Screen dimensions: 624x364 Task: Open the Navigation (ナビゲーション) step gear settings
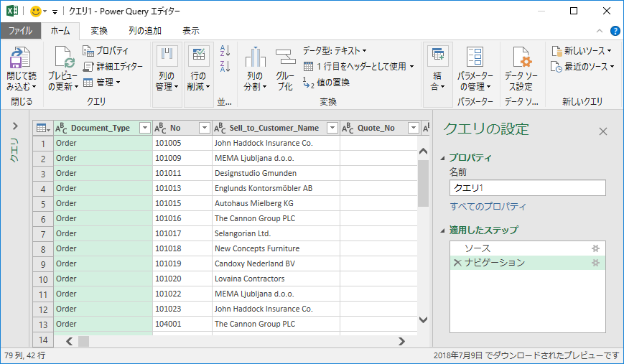pyautogui.click(x=595, y=263)
